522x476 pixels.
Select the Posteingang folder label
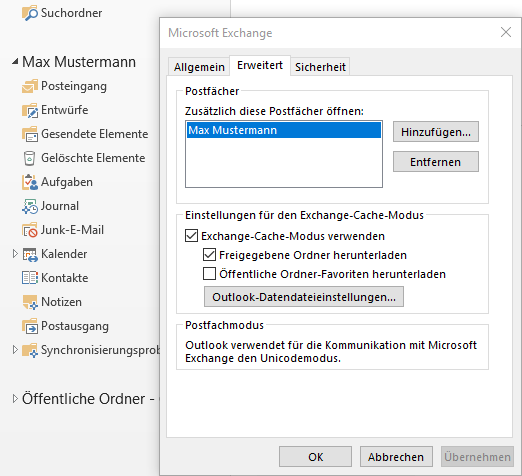click(x=74, y=86)
